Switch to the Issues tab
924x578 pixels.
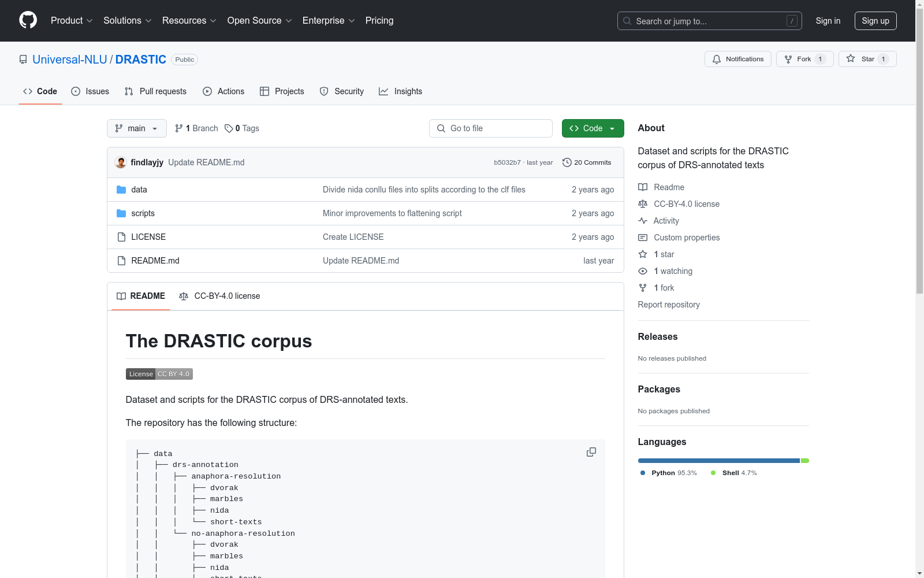pyautogui.click(x=90, y=91)
